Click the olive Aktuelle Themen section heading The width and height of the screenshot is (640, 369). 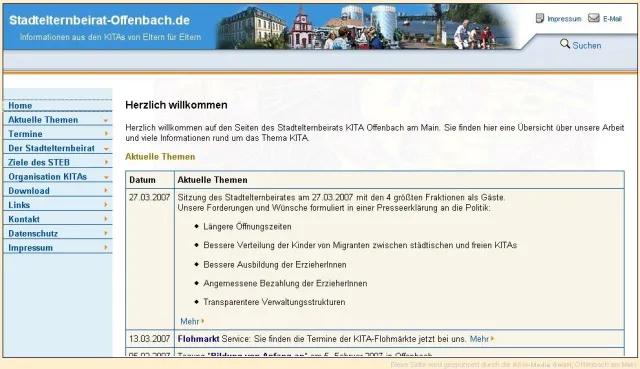[160, 157]
